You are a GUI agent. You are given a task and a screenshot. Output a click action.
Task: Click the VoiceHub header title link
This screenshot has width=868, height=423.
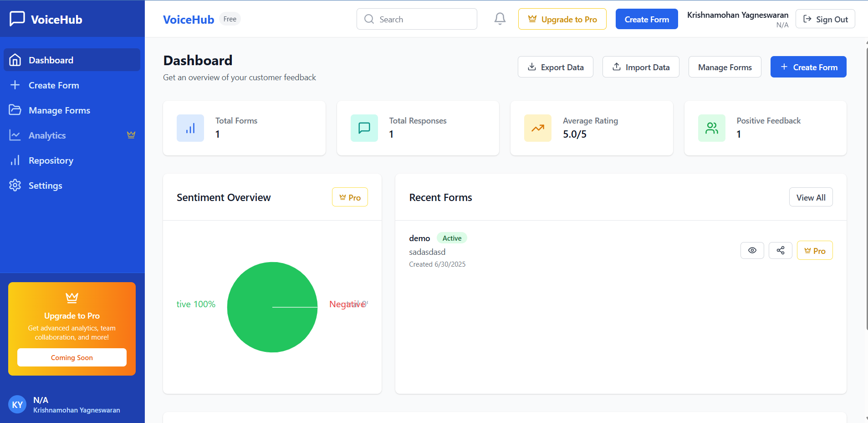click(x=189, y=19)
